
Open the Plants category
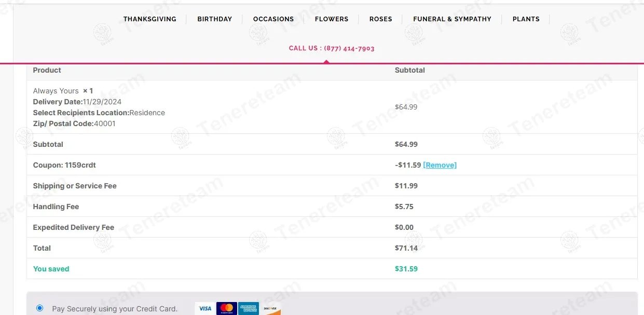tap(526, 19)
